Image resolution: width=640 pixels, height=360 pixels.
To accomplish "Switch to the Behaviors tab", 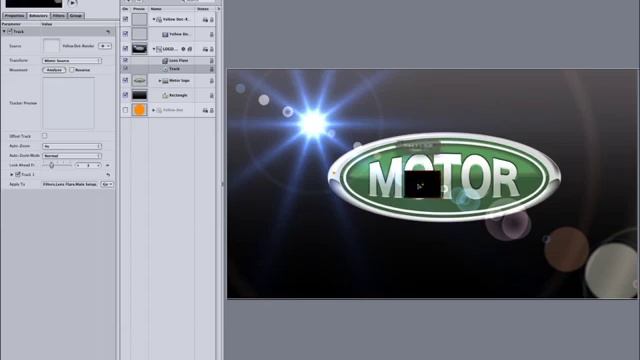I will coord(38,16).
